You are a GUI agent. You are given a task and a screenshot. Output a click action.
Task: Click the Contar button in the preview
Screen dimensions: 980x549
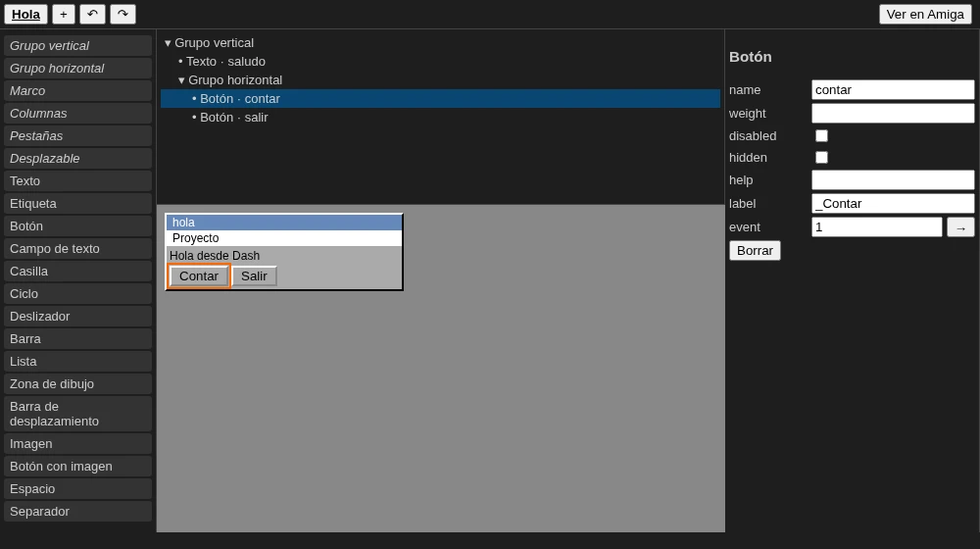[x=199, y=275]
